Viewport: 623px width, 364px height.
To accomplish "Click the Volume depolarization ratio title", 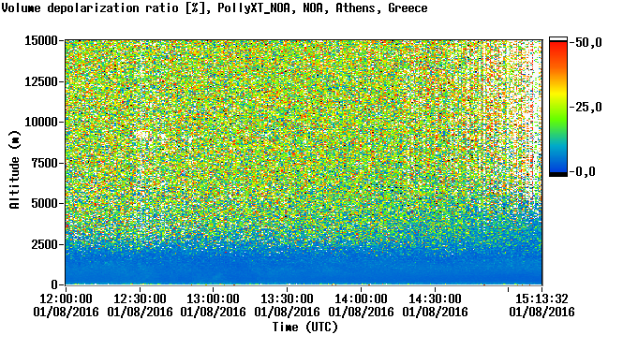I will pos(90,7).
